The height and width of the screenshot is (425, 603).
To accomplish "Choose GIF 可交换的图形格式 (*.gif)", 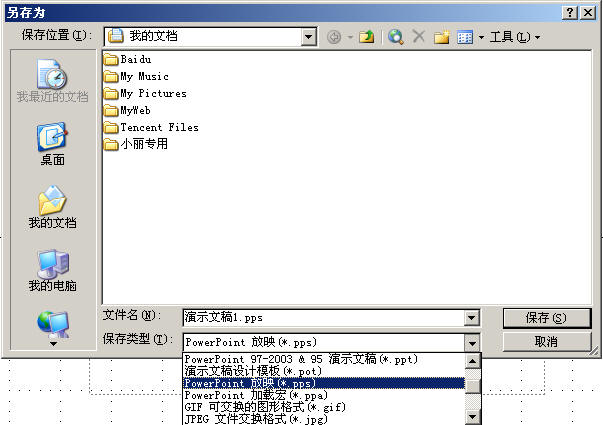I will 324,407.
